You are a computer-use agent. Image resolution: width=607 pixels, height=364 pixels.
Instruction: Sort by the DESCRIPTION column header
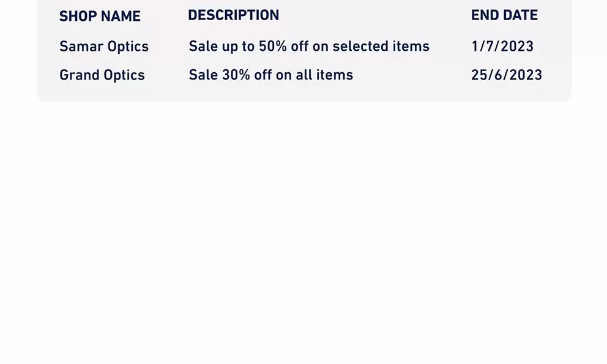[233, 15]
